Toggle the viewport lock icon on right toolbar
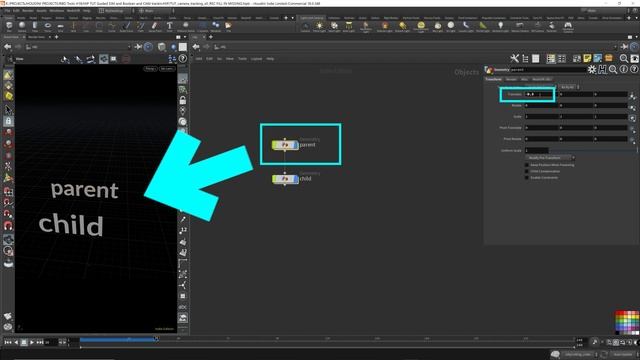This screenshot has height=360, width=640. point(183,100)
